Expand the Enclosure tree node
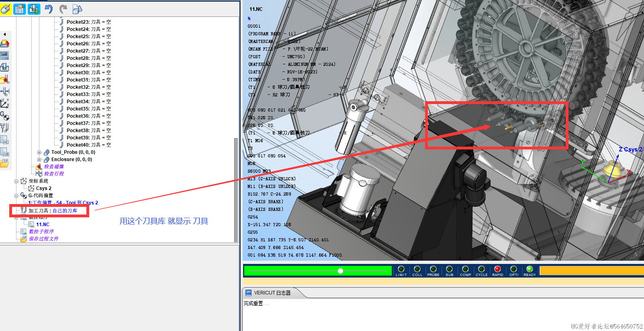Screen dimensions: 644x331 pyautogui.click(x=39, y=159)
